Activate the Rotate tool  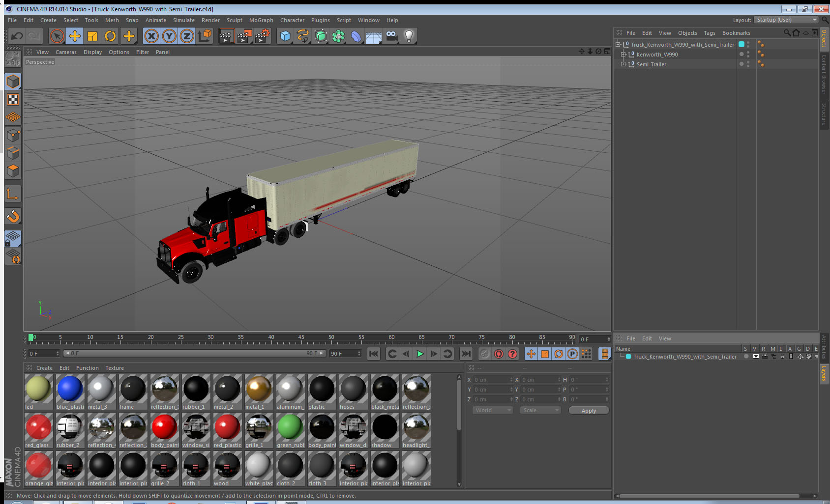click(x=111, y=36)
